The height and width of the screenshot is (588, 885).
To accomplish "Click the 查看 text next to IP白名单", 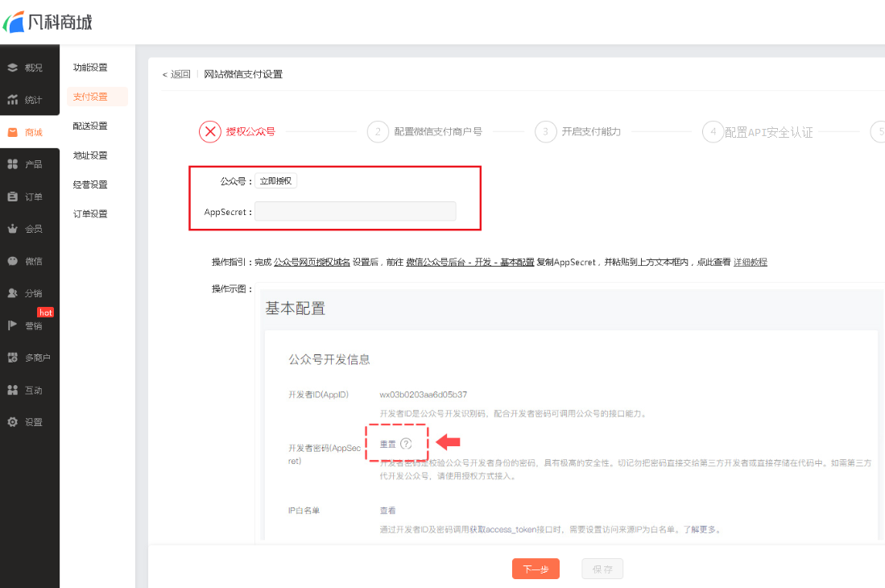I will point(388,510).
